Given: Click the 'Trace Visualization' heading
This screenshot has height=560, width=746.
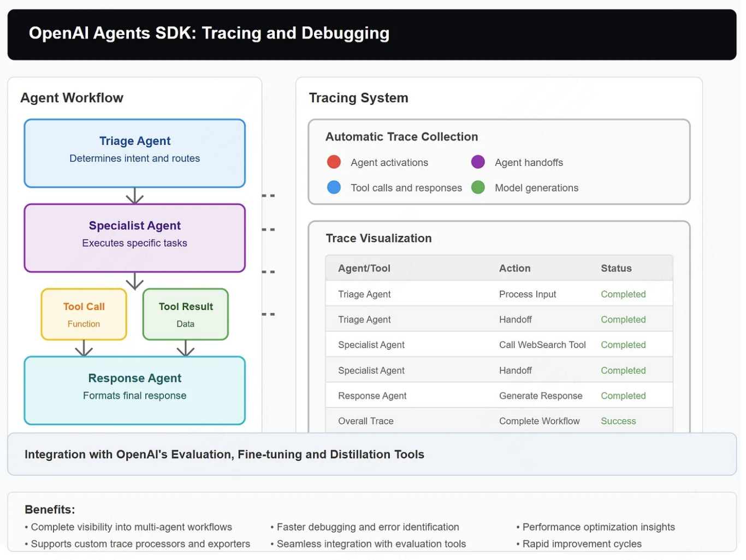Looking at the screenshot, I should pos(378,238).
